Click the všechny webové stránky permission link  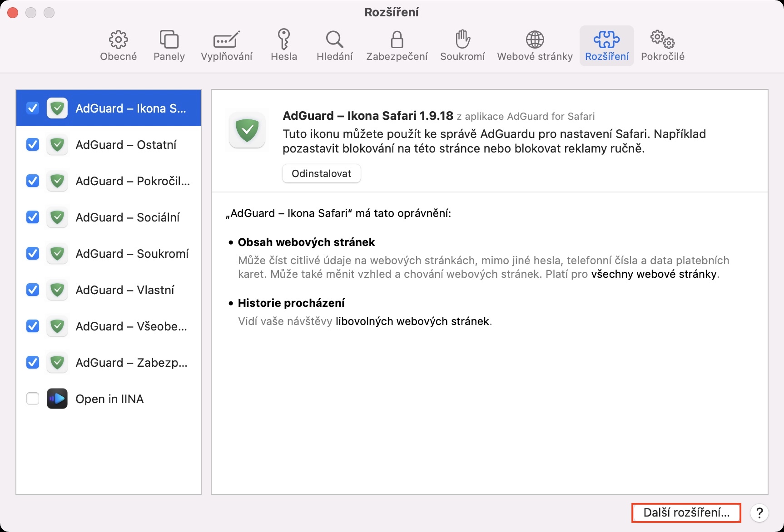click(x=654, y=274)
